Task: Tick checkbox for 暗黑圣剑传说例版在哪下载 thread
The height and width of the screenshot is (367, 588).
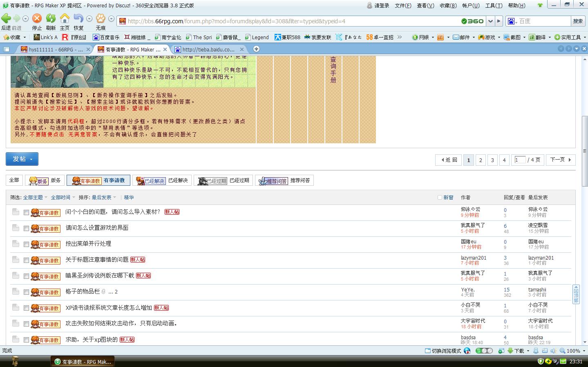Action: 26,276
